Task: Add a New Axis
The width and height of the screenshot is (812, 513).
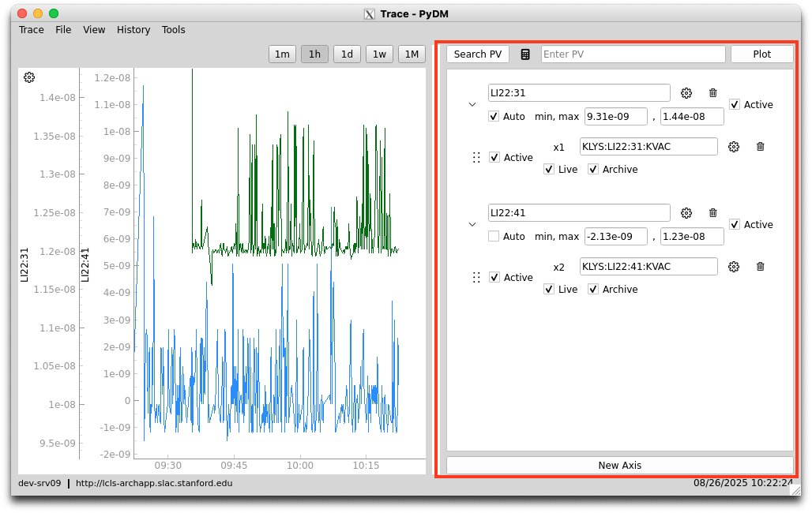Action: [620, 466]
